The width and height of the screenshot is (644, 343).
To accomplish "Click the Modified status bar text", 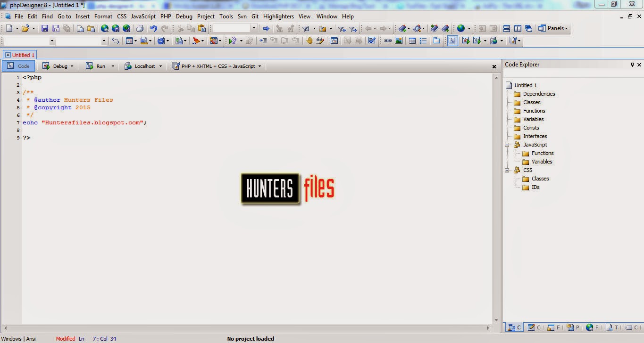I will 65,339.
